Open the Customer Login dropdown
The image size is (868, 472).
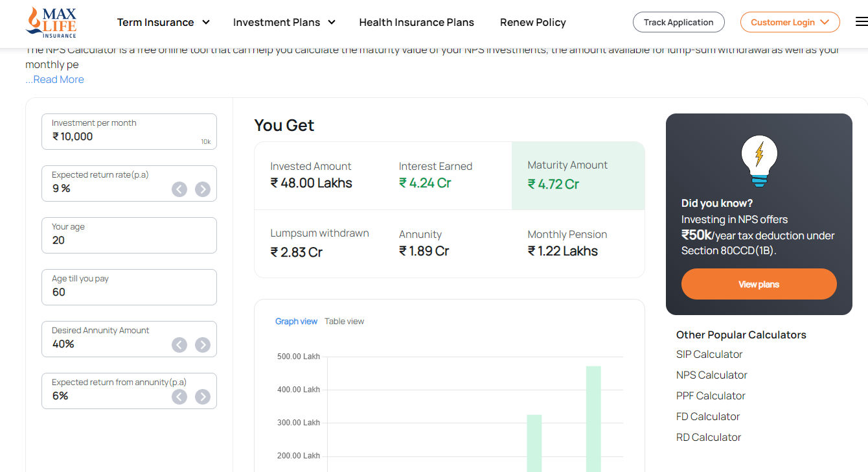click(x=790, y=22)
